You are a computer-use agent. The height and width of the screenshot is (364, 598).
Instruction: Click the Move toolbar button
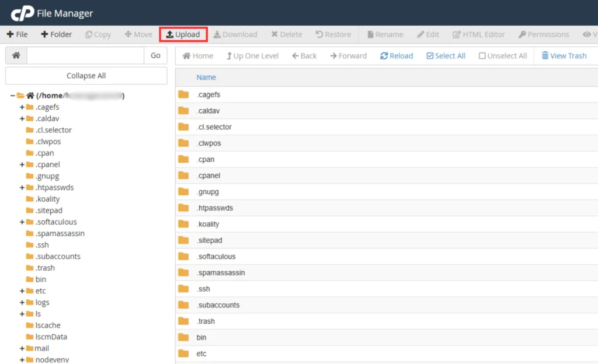pyautogui.click(x=138, y=34)
